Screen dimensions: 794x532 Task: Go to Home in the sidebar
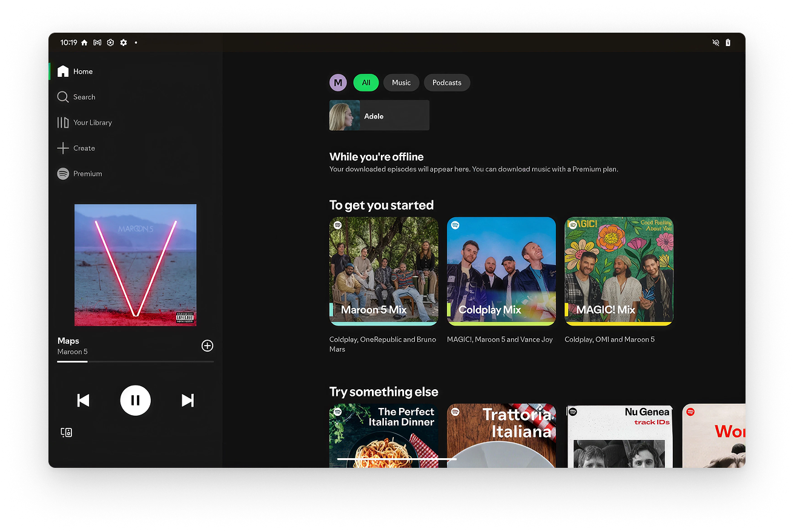click(75, 71)
